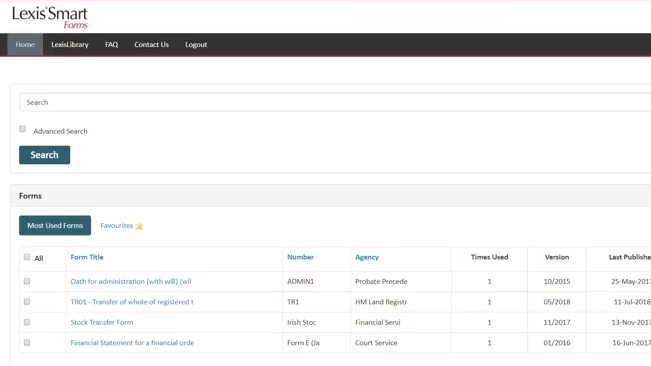
Task: Click the Favourites star icon
Action: coord(139,226)
